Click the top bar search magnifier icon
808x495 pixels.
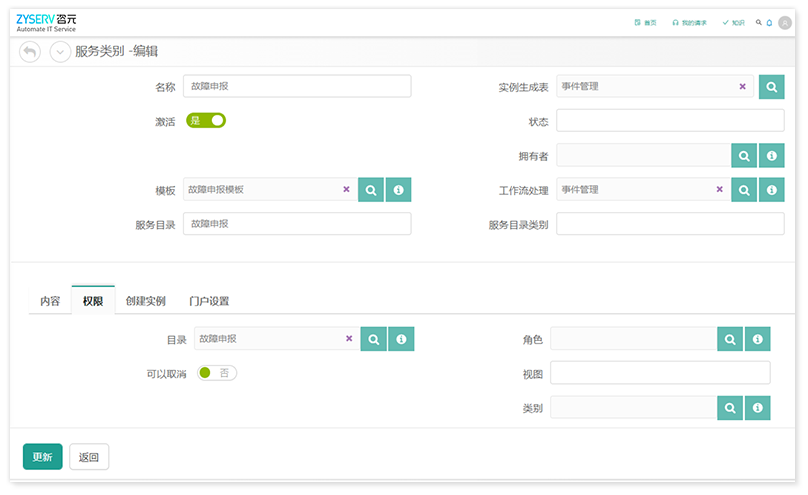tap(759, 22)
